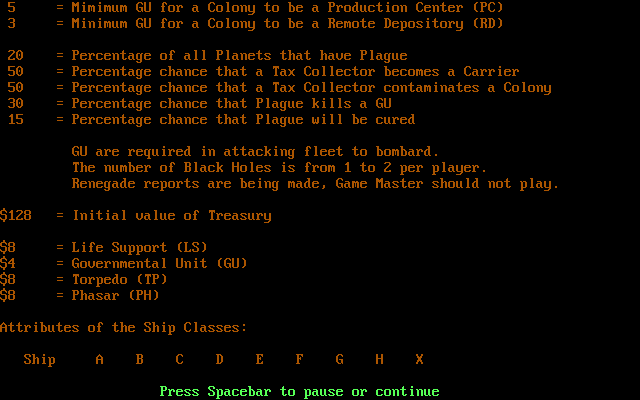
Task: Click the Plague will be cured percentage line
Action: (x=211, y=120)
